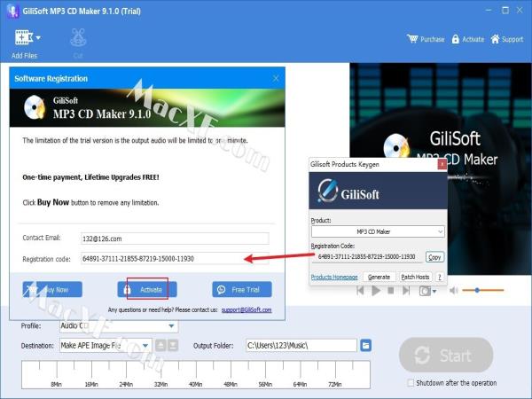Click the Cut scissors tool icon
This screenshot has width=532, height=399.
click(x=78, y=38)
